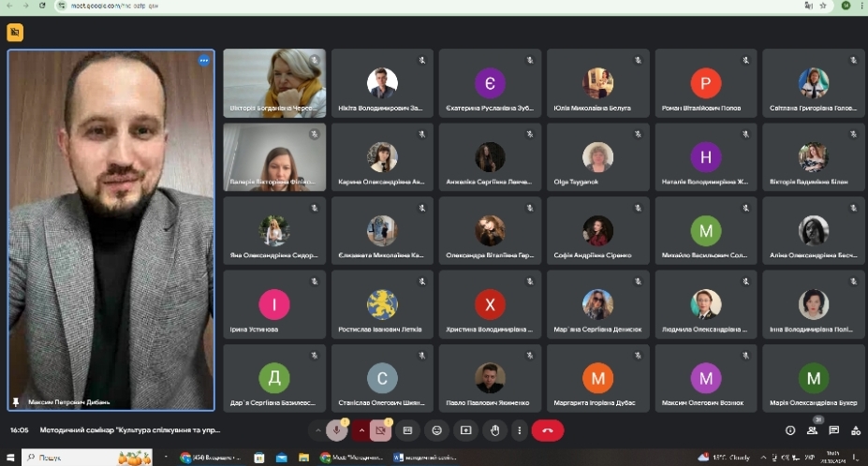This screenshot has width=868, height=466.
Task: Click the raise hand icon
Action: [494, 430]
